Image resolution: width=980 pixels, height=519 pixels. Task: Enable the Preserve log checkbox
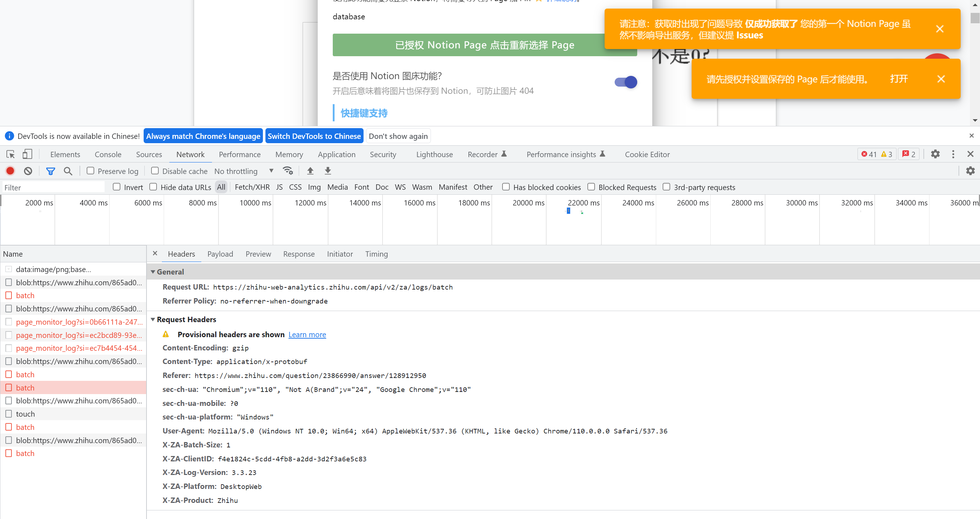pos(90,171)
